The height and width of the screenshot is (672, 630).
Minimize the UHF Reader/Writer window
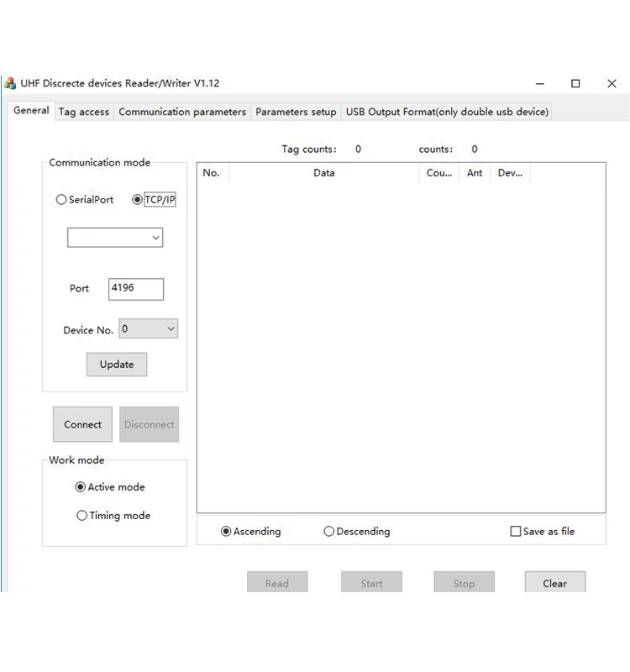coord(538,84)
